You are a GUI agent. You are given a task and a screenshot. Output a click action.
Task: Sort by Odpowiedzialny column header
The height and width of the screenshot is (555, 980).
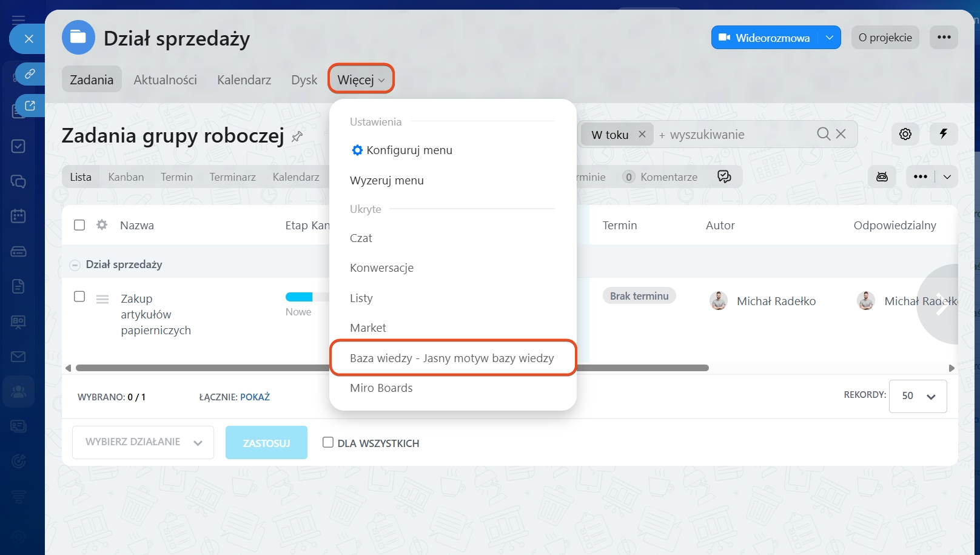click(894, 225)
